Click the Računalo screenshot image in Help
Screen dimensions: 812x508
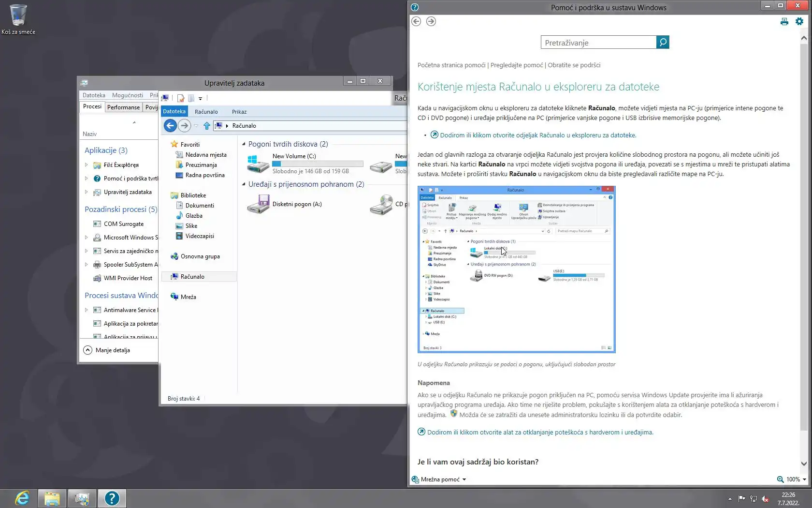516,269
